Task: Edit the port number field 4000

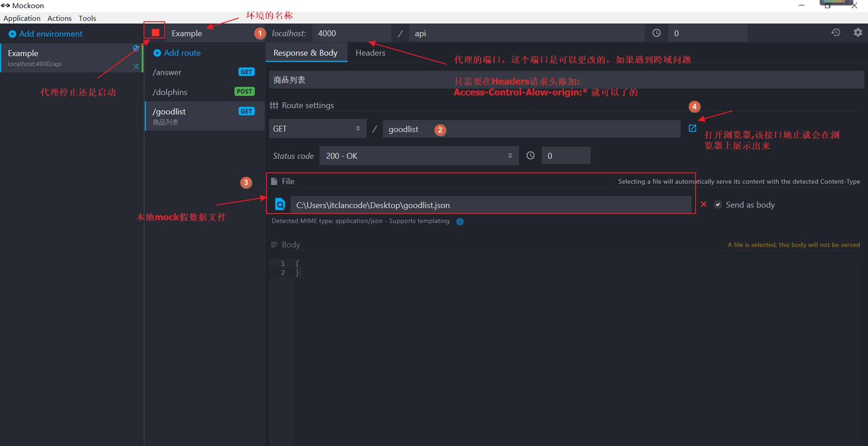Action: (352, 33)
